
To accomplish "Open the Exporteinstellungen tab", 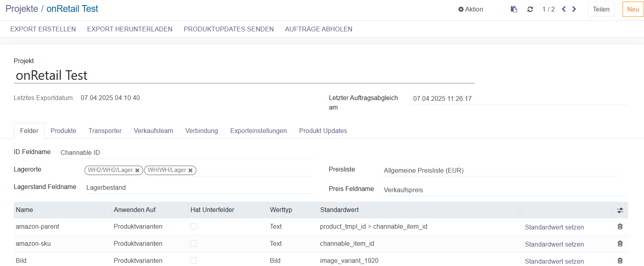I will [258, 131].
